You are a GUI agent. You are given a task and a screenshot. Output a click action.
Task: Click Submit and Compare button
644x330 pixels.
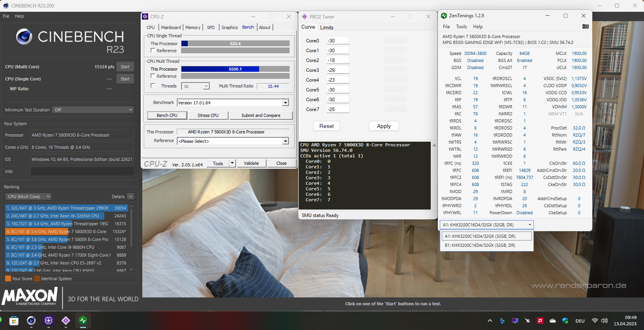261,115
